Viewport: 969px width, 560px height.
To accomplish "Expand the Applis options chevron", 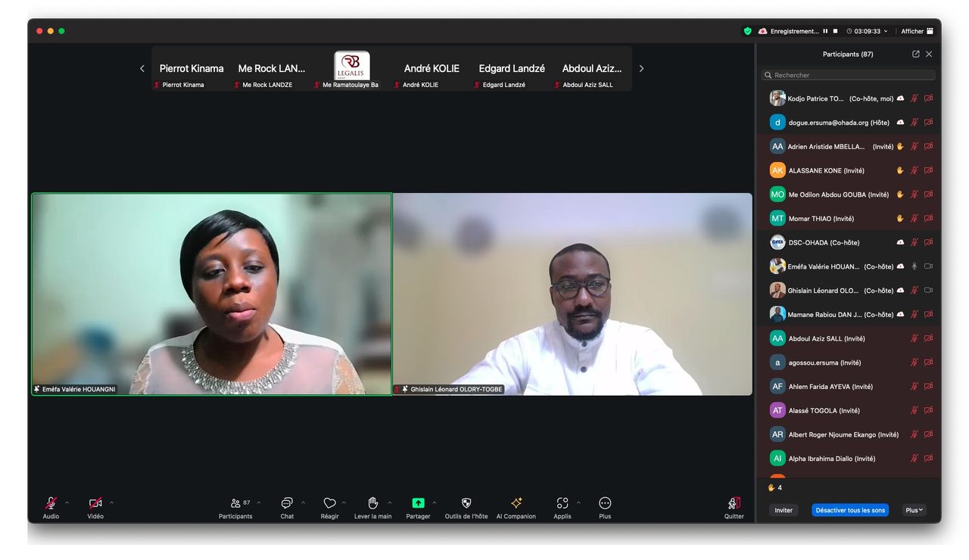I will (579, 502).
